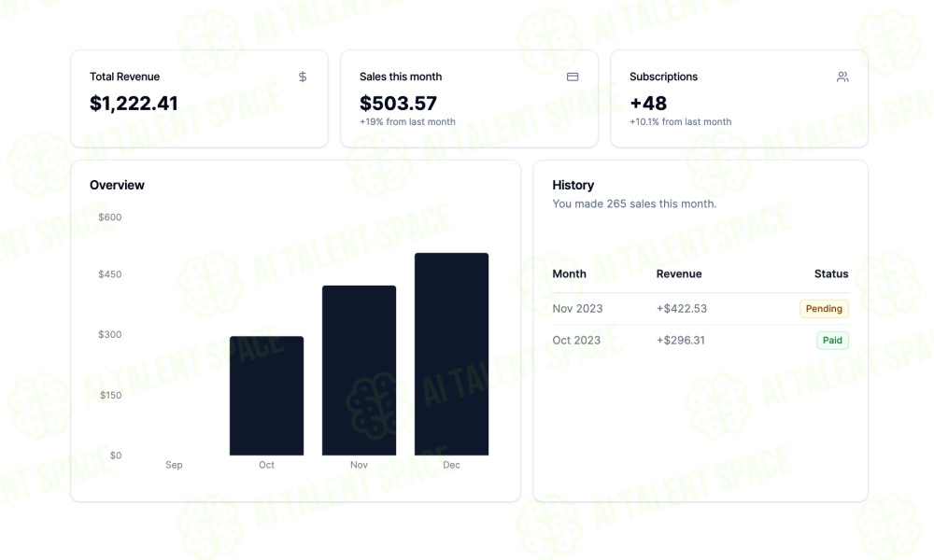Screen dimensions: 934x560
Task: Click the dollar sign icon in Total Revenue
Action: (303, 77)
